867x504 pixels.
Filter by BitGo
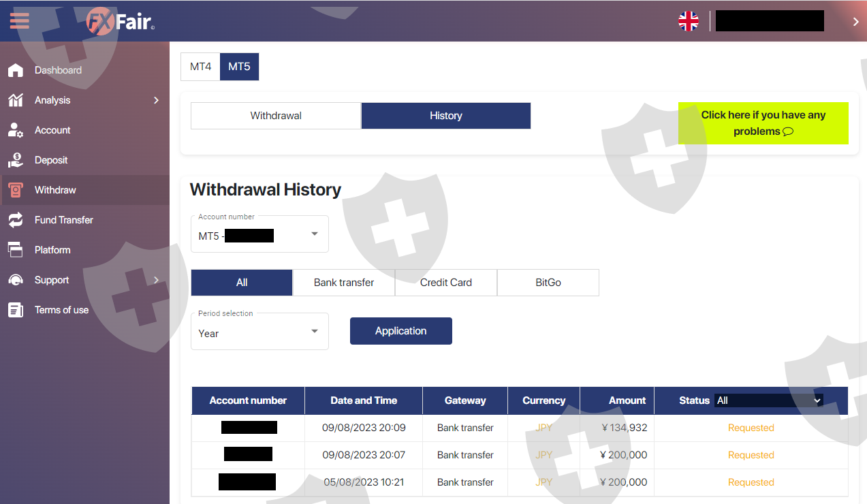coord(548,283)
